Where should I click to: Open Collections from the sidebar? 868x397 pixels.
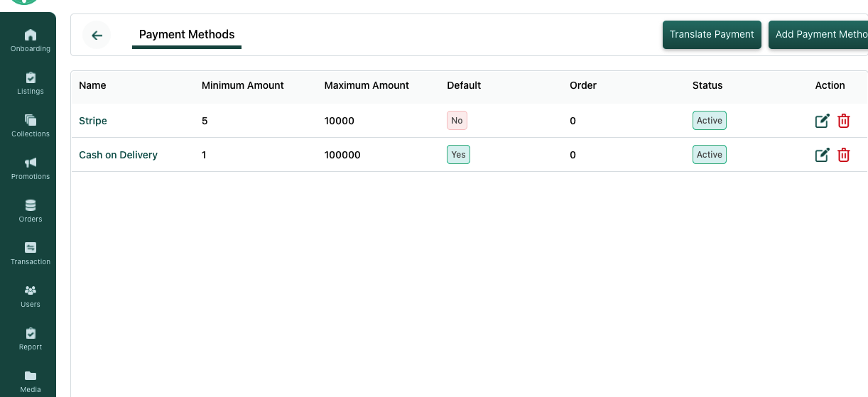click(x=30, y=121)
